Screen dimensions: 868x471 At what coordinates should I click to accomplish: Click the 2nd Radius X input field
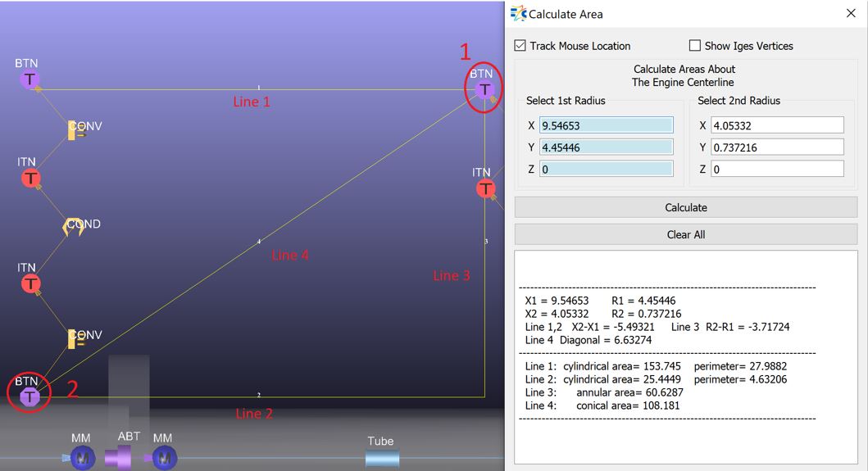pos(777,125)
